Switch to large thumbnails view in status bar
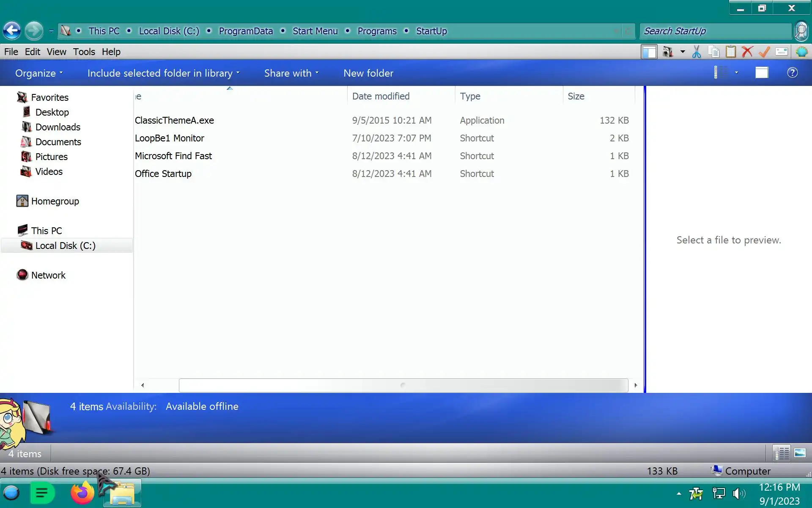The image size is (812, 508). tap(800, 453)
